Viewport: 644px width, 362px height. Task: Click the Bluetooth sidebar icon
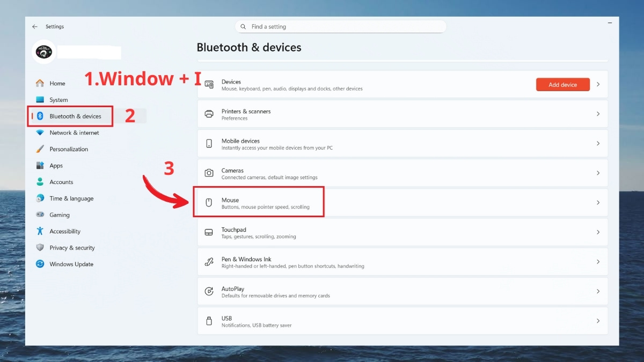pyautogui.click(x=40, y=116)
